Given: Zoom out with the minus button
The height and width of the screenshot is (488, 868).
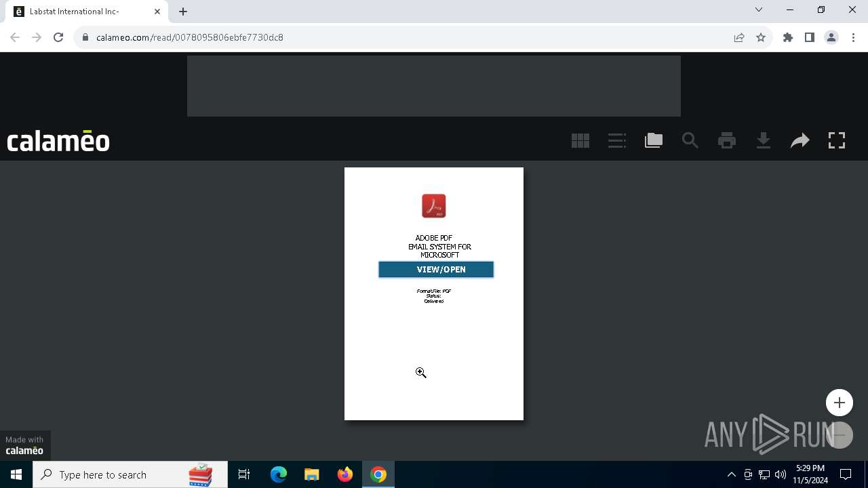Looking at the screenshot, I should 840,434.
